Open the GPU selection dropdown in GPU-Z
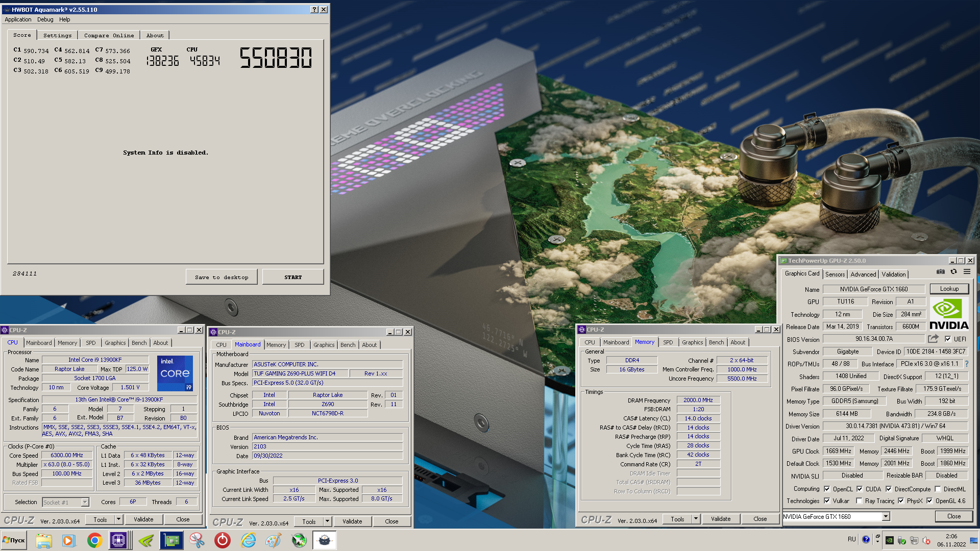The height and width of the screenshot is (551, 980). coord(886,516)
